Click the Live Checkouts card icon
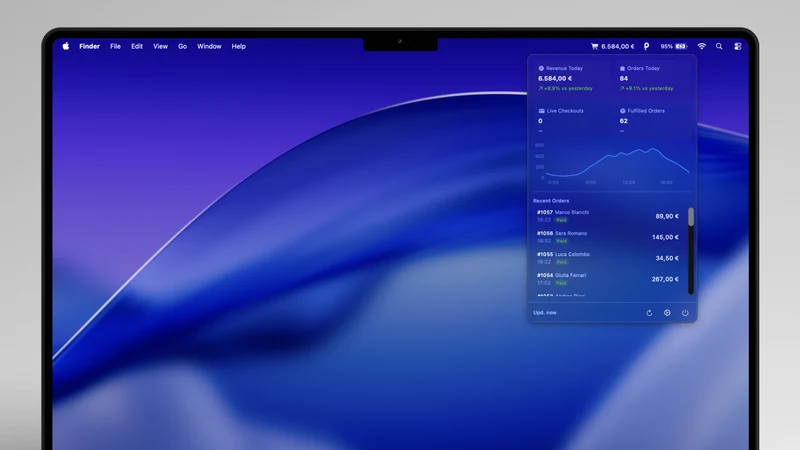Image resolution: width=800 pixels, height=450 pixels. [541, 111]
